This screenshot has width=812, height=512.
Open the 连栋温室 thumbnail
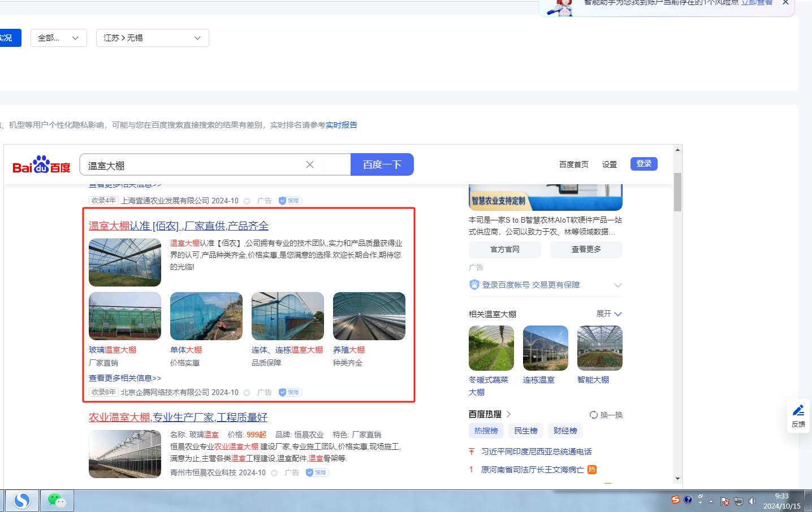coord(546,348)
